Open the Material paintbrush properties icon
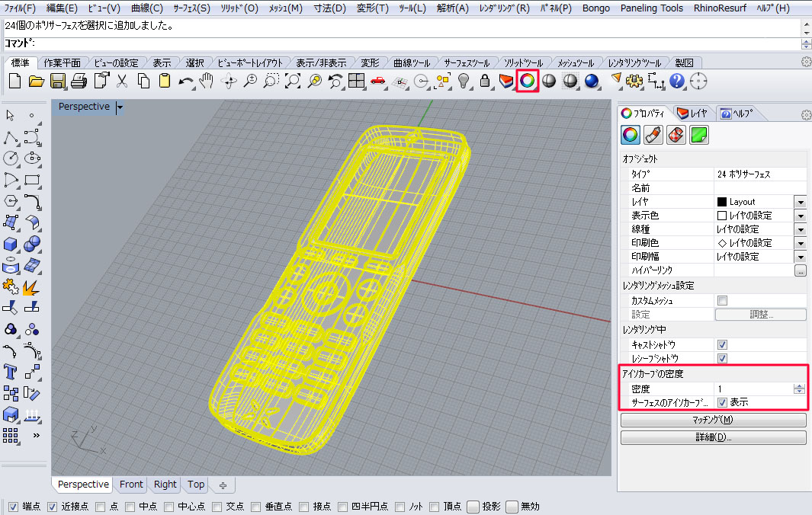This screenshot has height=515, width=812. pos(653,136)
